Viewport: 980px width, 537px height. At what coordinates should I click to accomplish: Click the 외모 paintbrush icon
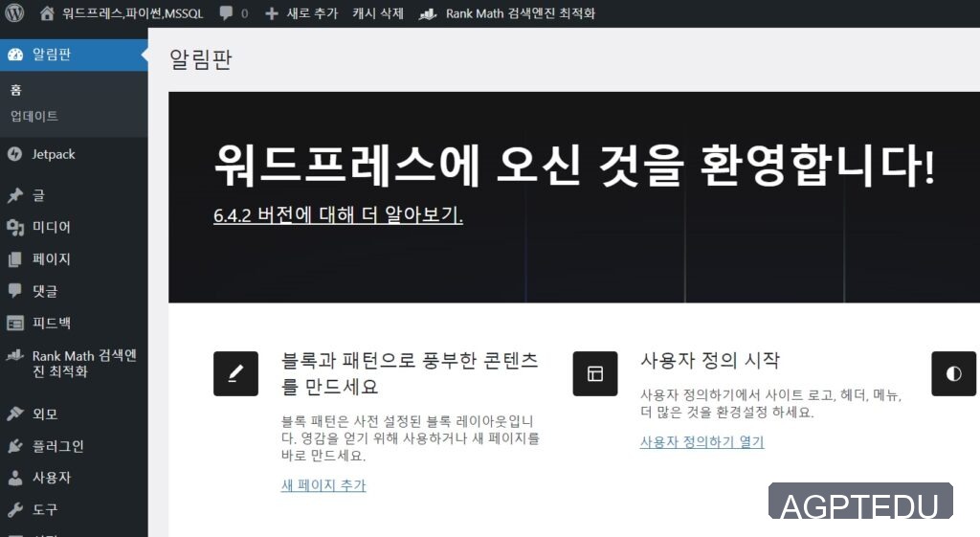[15, 414]
